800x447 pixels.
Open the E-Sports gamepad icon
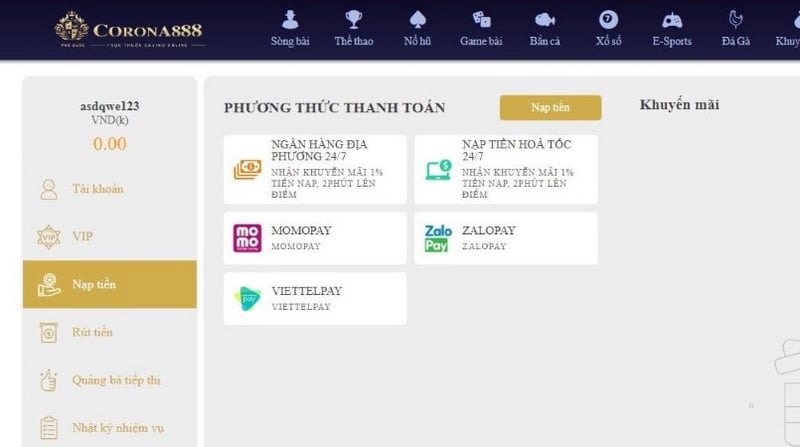pyautogui.click(x=672, y=20)
